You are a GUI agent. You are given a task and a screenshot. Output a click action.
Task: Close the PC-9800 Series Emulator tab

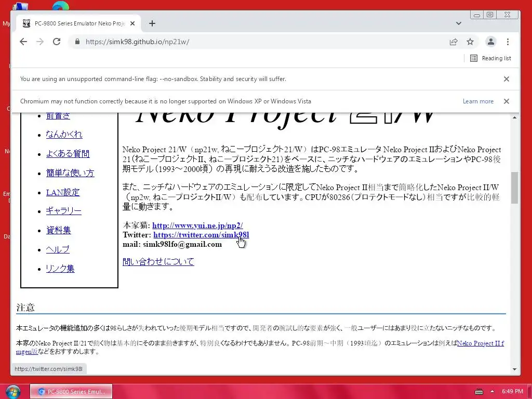(x=132, y=23)
